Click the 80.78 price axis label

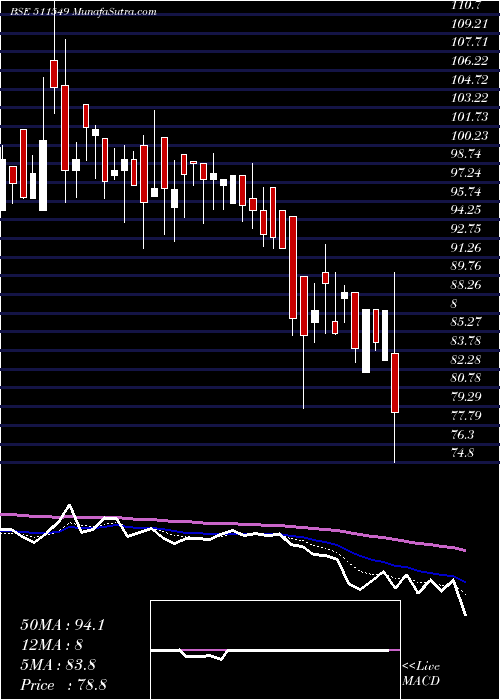tap(467, 378)
